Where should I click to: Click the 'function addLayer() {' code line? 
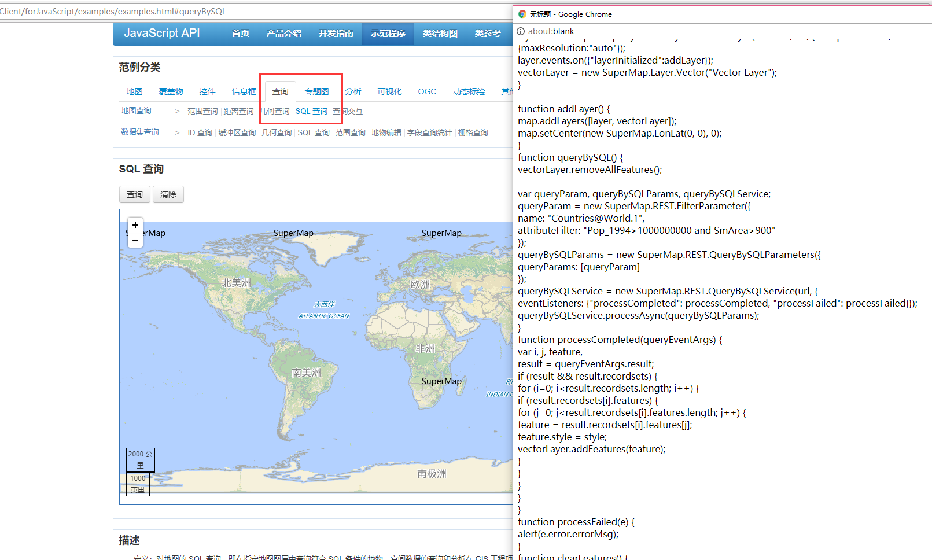point(563,109)
